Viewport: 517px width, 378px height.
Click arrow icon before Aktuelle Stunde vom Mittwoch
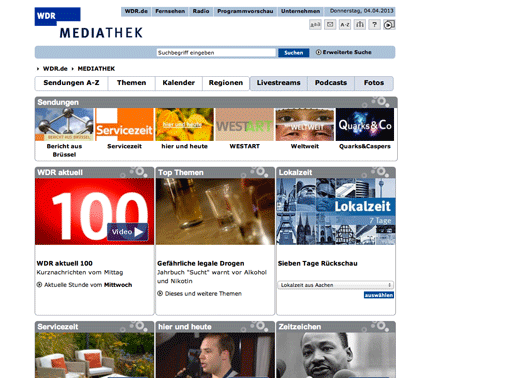pyautogui.click(x=39, y=285)
